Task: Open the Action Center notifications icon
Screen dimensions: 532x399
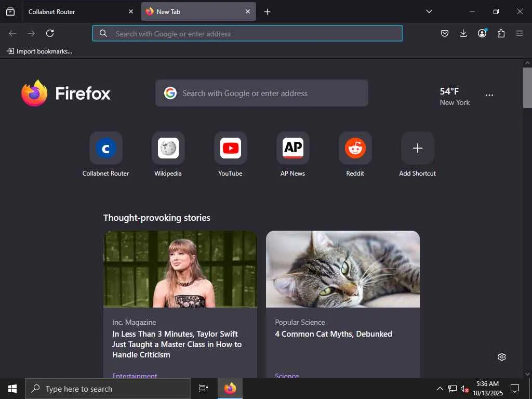Action: point(515,389)
